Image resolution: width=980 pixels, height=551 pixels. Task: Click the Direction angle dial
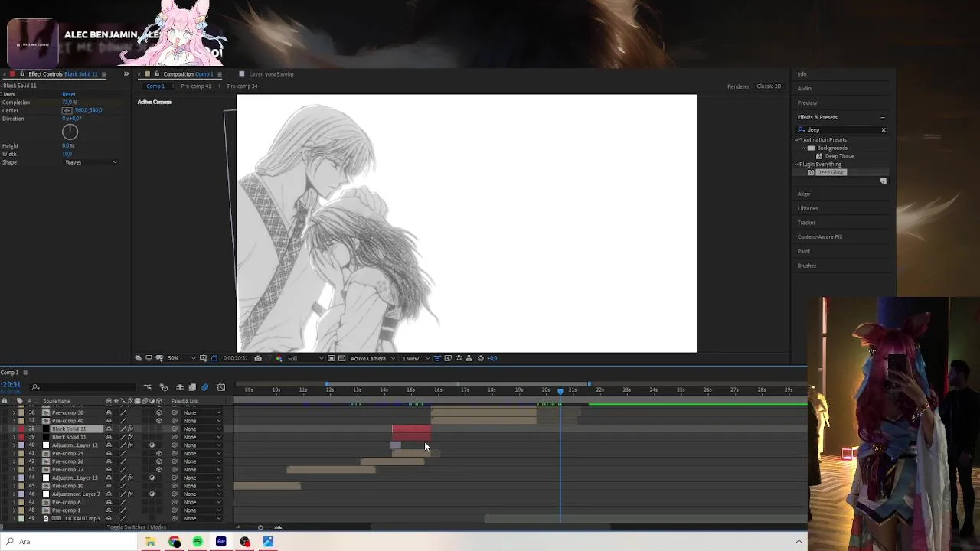coord(70,132)
